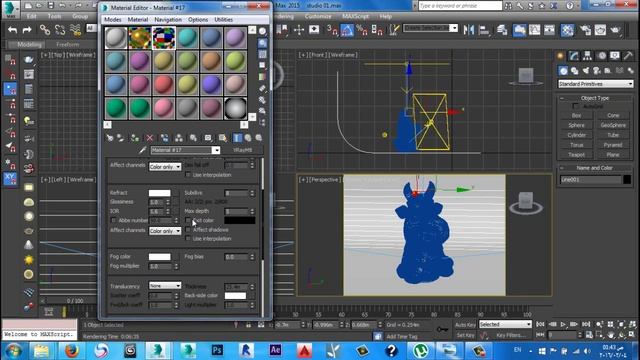The height and width of the screenshot is (360, 640).
Task: Open Modes menu in Material Editor
Action: tap(113, 20)
